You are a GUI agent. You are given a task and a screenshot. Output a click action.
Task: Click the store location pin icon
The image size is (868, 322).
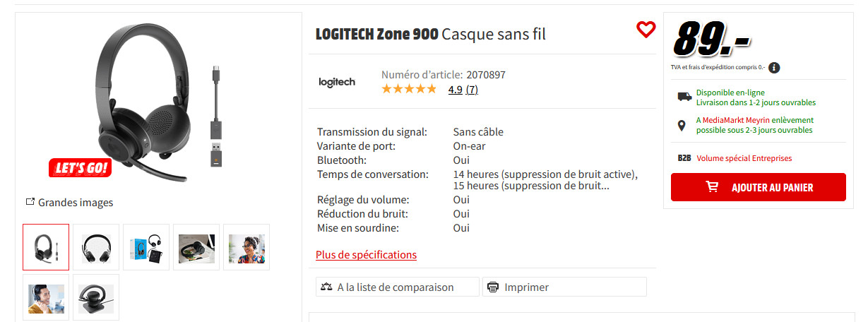point(682,126)
